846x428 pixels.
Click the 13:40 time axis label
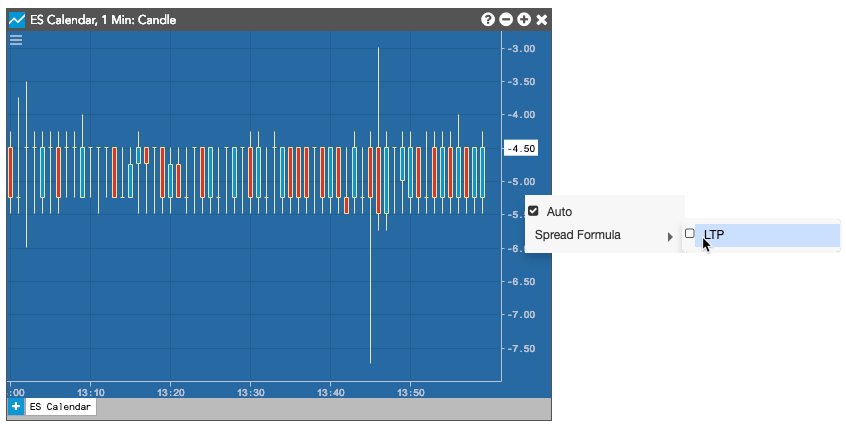[330, 393]
